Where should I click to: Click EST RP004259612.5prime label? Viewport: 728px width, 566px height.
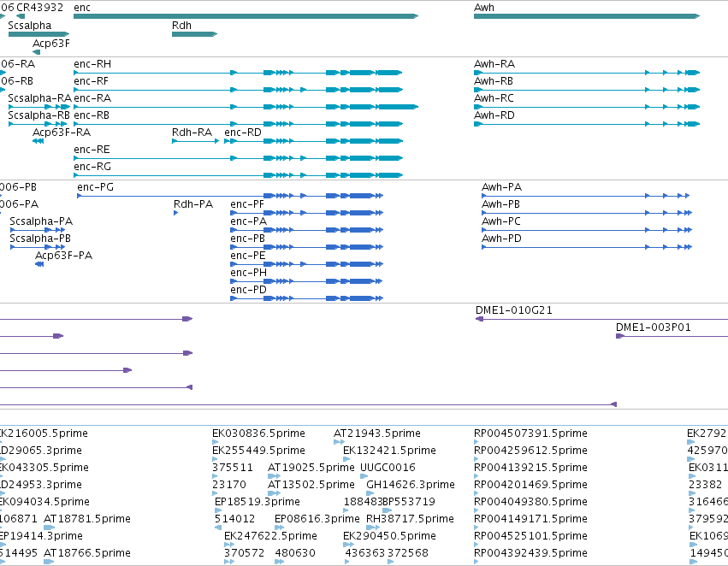[x=530, y=451]
